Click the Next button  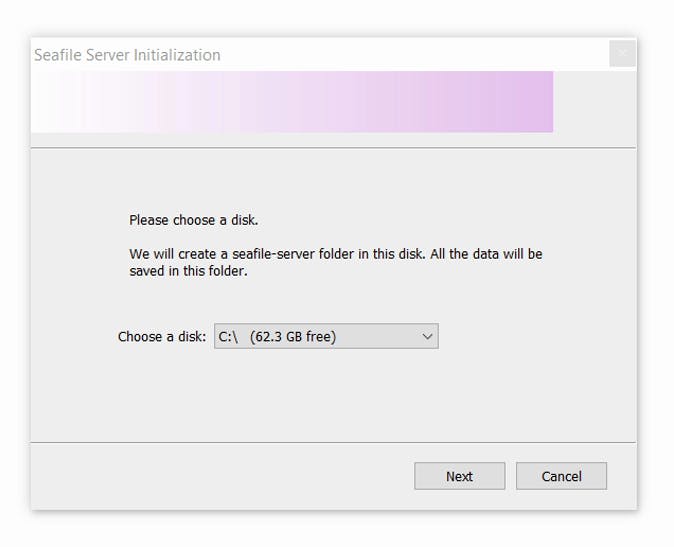[x=459, y=476]
